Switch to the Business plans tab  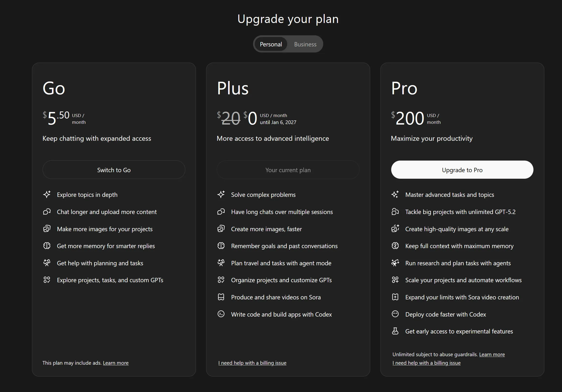click(x=305, y=44)
